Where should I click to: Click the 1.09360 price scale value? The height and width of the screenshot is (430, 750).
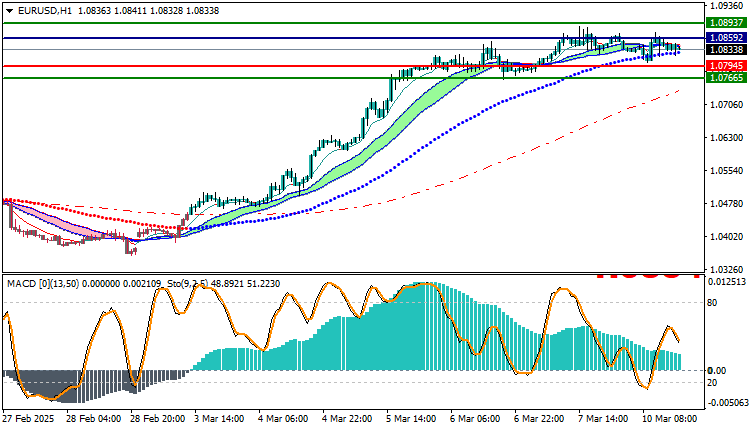(x=727, y=6)
